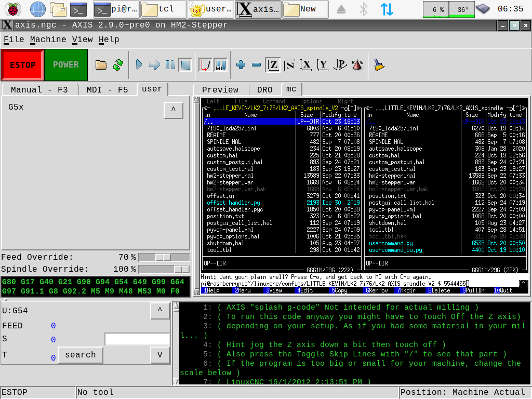The width and height of the screenshot is (532, 399).
Task: Open a G-code file with folder icon
Action: [x=101, y=65]
